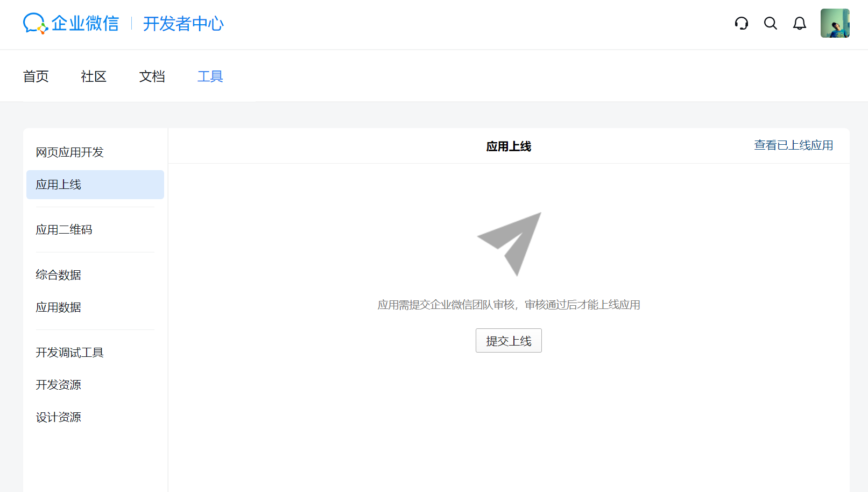This screenshot has height=492, width=868.
Task: Open the user avatar profile picture
Action: 834,23
